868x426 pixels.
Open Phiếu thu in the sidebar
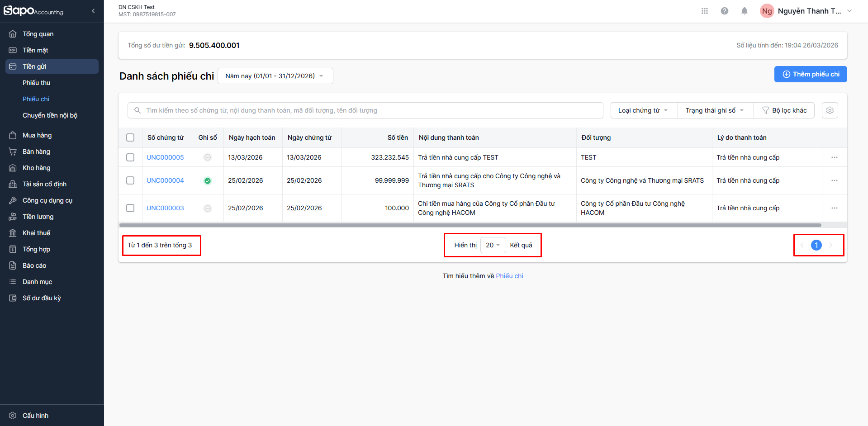pyautogui.click(x=37, y=83)
